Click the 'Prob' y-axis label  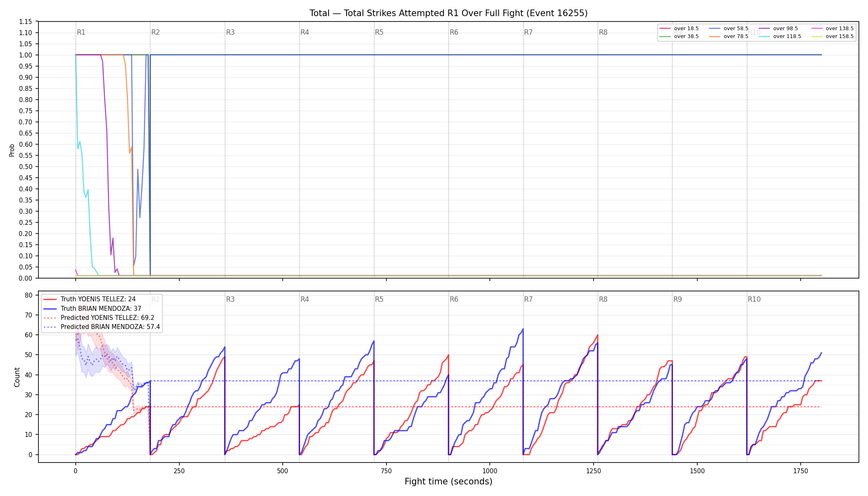(12, 150)
